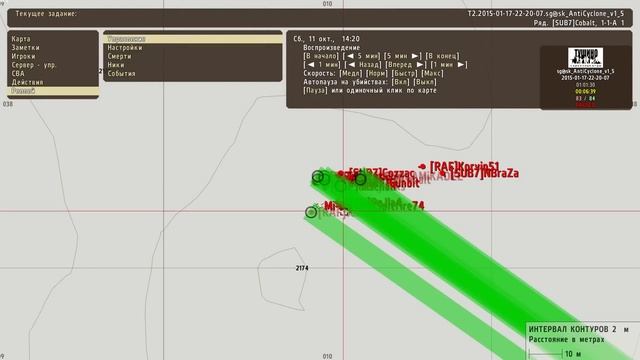This screenshot has height=360, width=640.
Task: Select the highlighted entry below Действия
Action: (x=53, y=91)
